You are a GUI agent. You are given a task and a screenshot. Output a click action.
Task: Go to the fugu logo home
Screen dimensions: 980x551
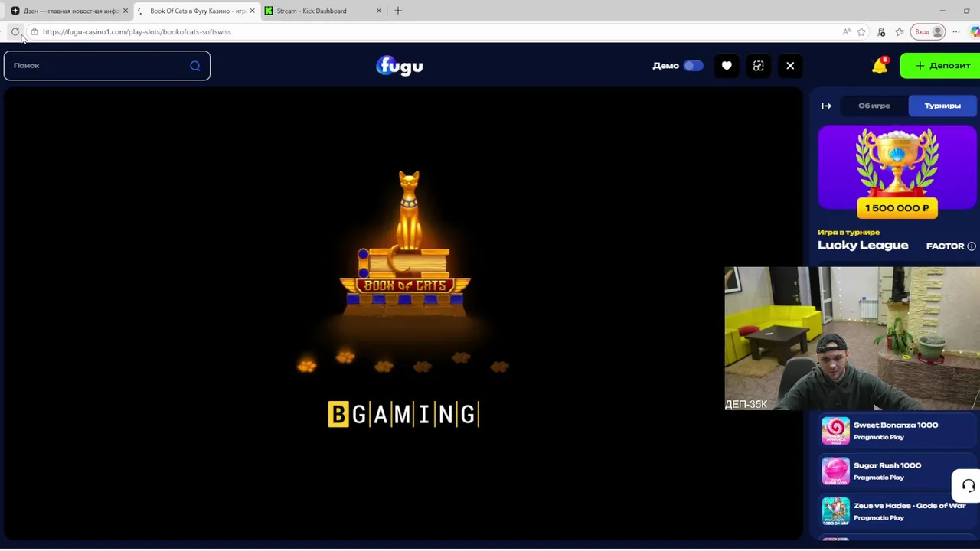400,65
